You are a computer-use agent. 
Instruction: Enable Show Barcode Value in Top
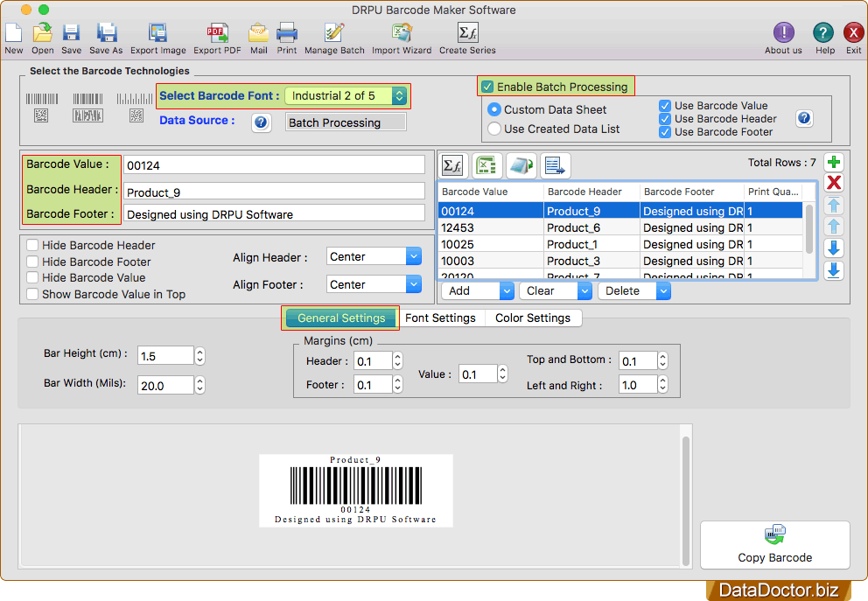click(32, 295)
